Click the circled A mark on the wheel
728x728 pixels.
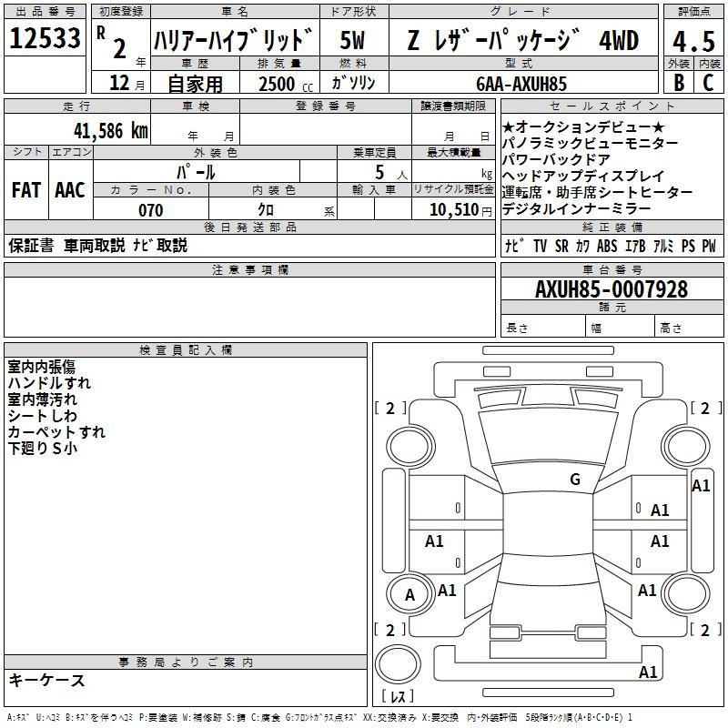coord(409,595)
